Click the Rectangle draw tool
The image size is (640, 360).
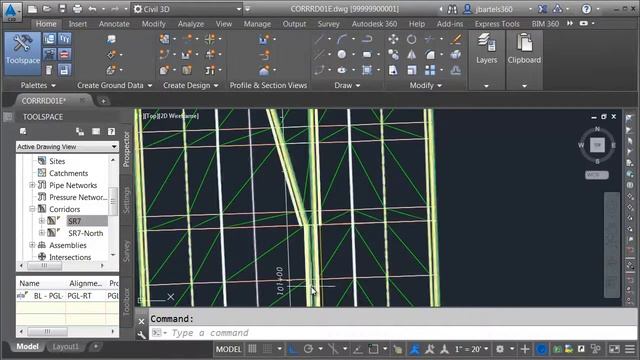coord(367,55)
